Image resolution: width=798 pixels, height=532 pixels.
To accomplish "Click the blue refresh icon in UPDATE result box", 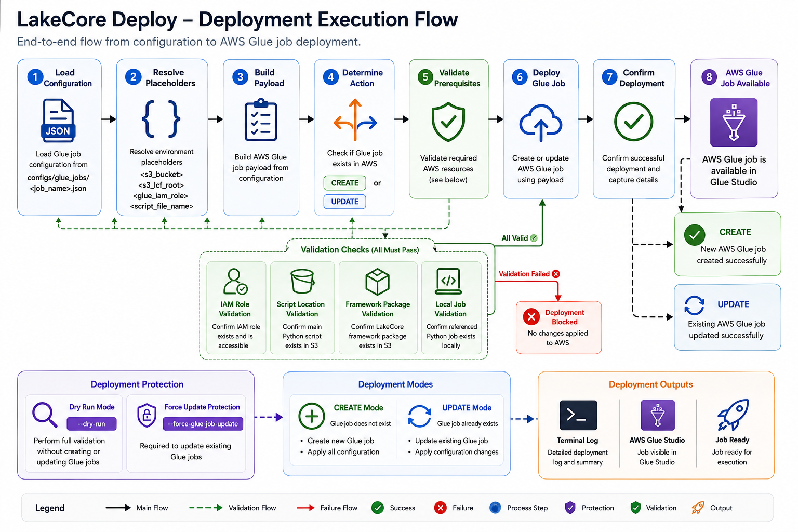I will tap(695, 305).
